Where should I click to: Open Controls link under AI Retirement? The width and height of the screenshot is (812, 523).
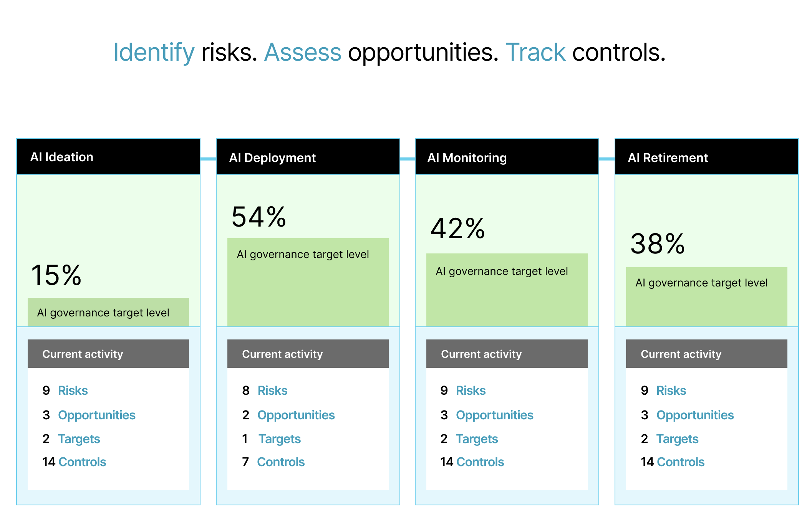click(681, 462)
